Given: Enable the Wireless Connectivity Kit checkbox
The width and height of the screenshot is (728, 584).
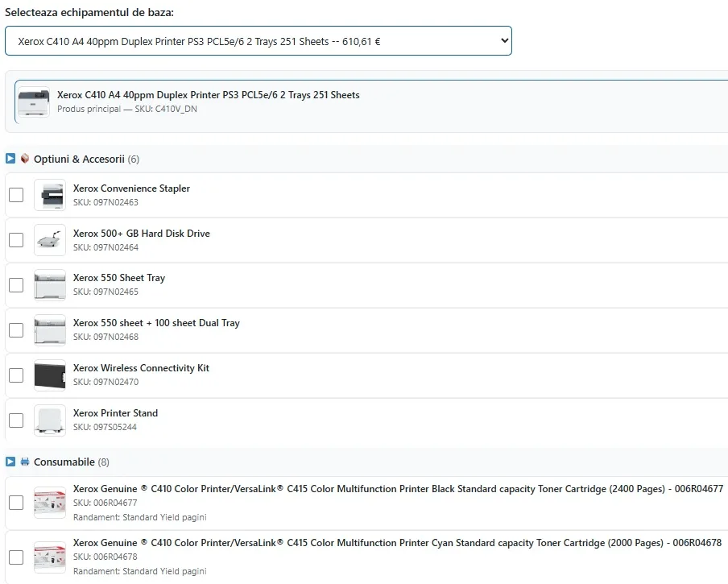Looking at the screenshot, I should [x=16, y=375].
